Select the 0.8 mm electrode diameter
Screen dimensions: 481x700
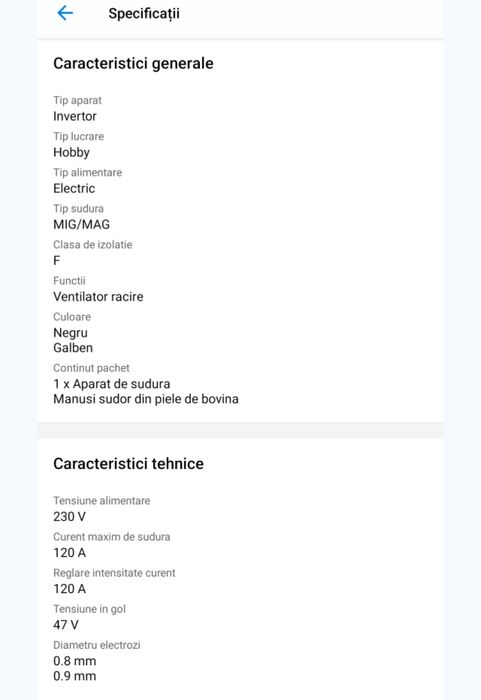[x=75, y=661]
